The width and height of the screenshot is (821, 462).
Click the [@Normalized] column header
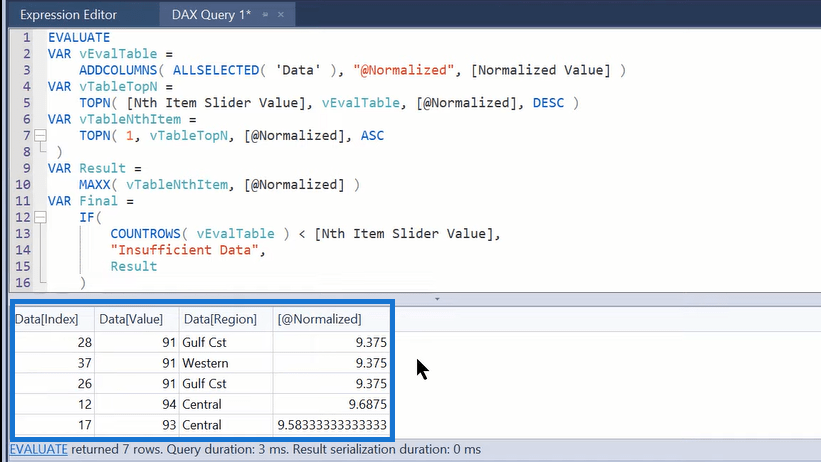coord(319,319)
